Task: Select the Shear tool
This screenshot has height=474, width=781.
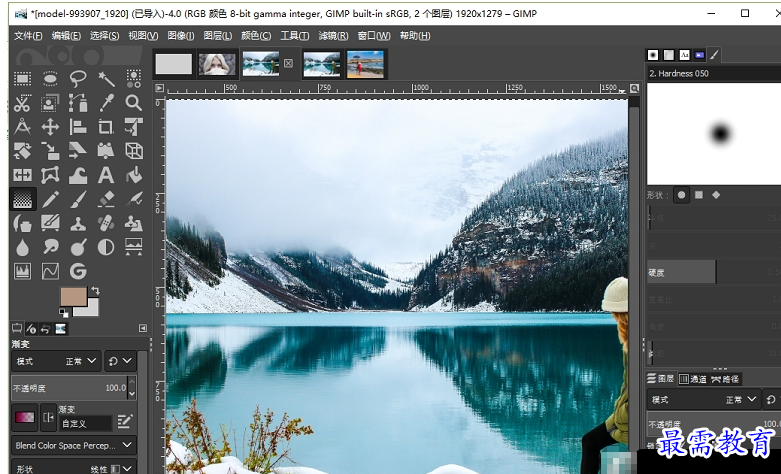Action: (x=78, y=151)
